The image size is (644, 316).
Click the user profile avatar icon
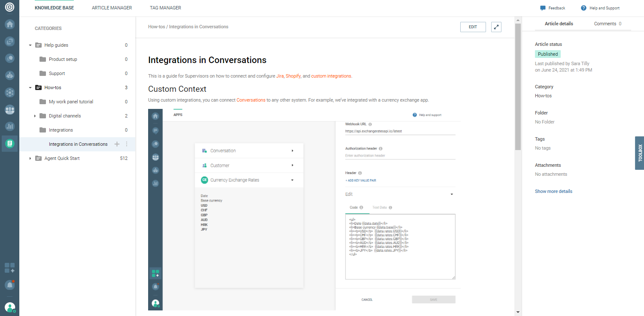coord(9,307)
